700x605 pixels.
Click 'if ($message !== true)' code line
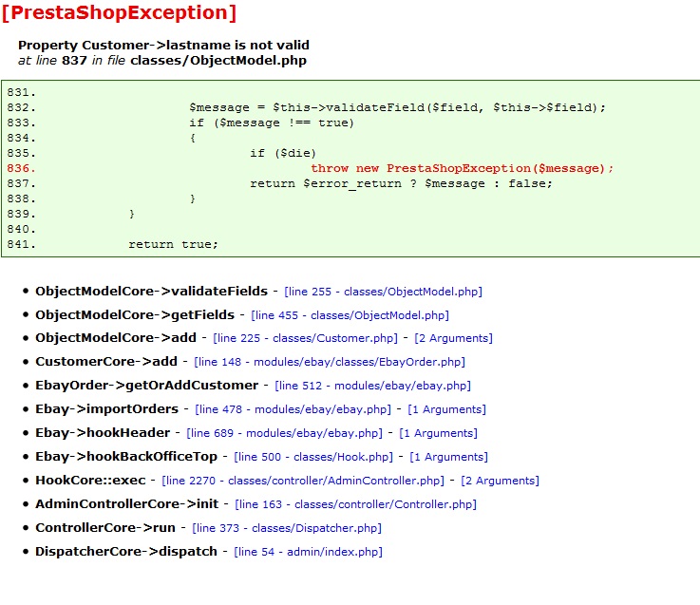(272, 123)
